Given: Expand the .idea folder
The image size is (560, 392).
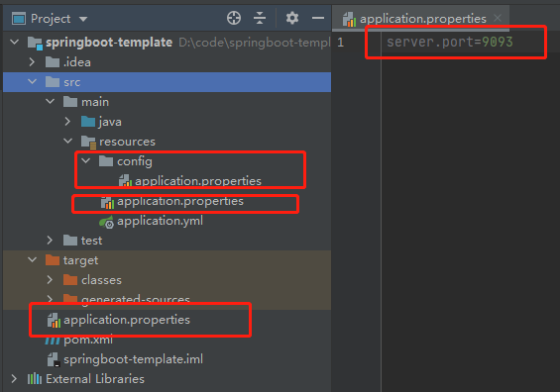Looking at the screenshot, I should click(32, 62).
